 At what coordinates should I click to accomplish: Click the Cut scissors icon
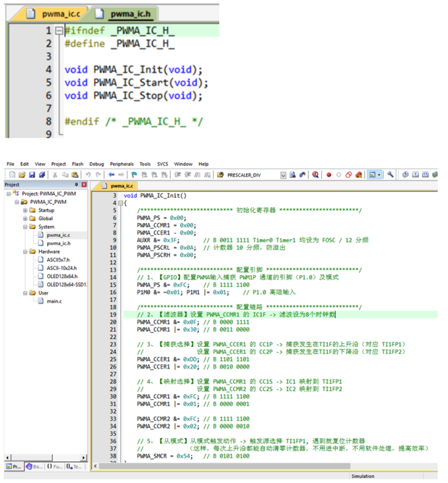pos(55,175)
